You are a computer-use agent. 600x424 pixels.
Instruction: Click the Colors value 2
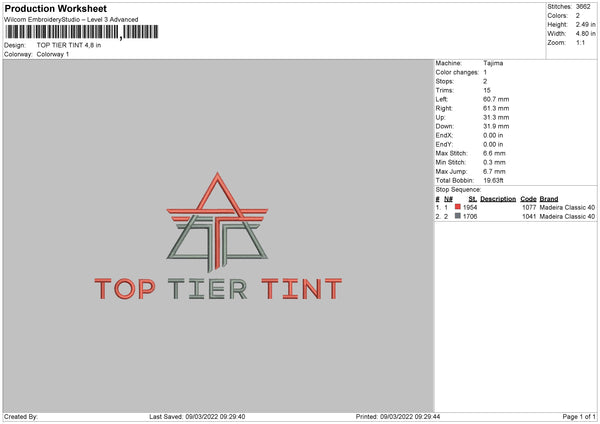578,16
